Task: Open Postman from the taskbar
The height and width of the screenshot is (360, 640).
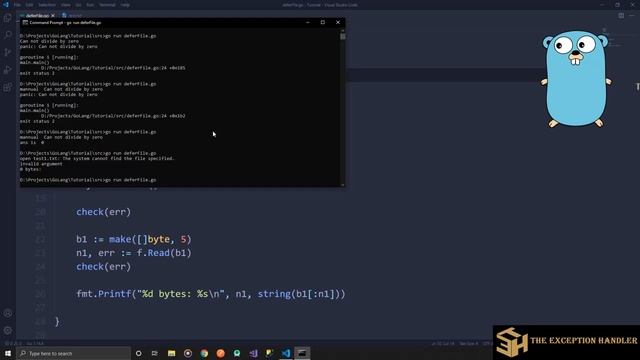Action: coord(220,353)
